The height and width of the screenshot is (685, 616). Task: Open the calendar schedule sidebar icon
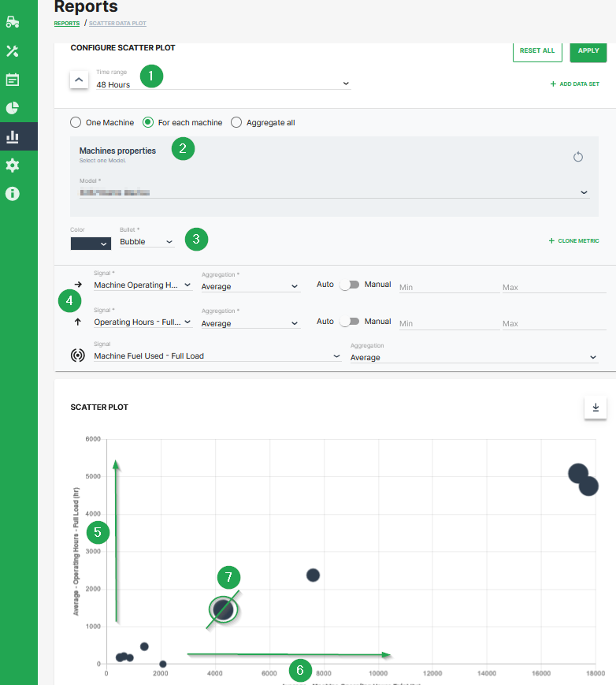click(x=13, y=80)
